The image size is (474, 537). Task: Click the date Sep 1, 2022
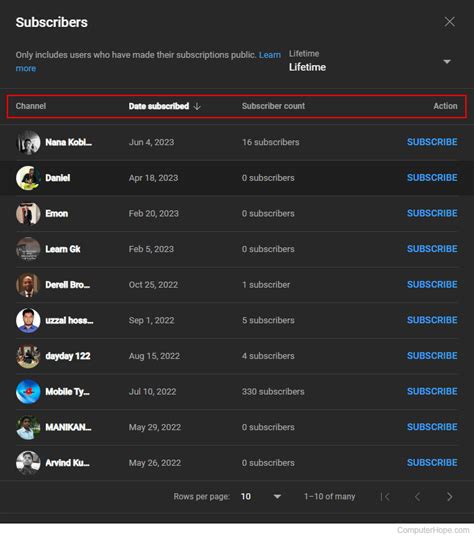pyautogui.click(x=151, y=320)
